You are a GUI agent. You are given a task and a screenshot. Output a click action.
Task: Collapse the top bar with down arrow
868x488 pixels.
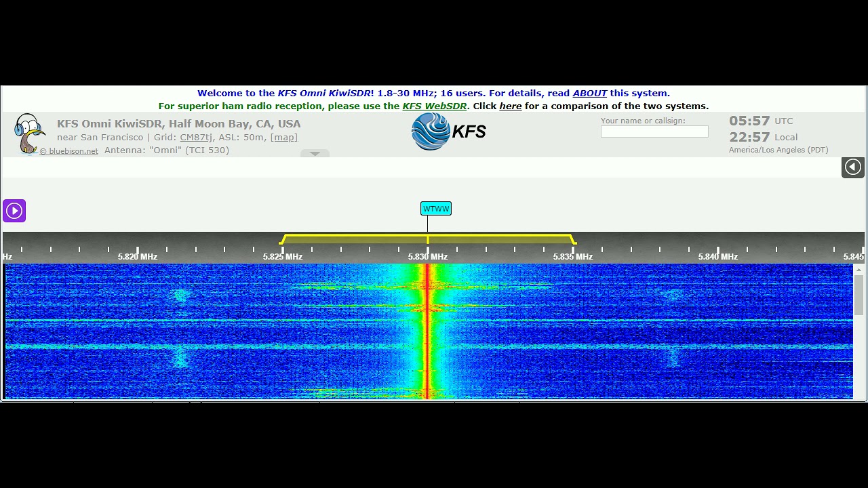[315, 154]
